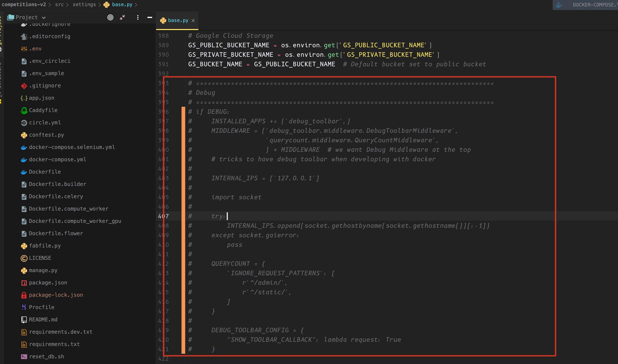The height and width of the screenshot is (364, 618).
Task: Open manage.py from the project tree
Action: tap(43, 270)
